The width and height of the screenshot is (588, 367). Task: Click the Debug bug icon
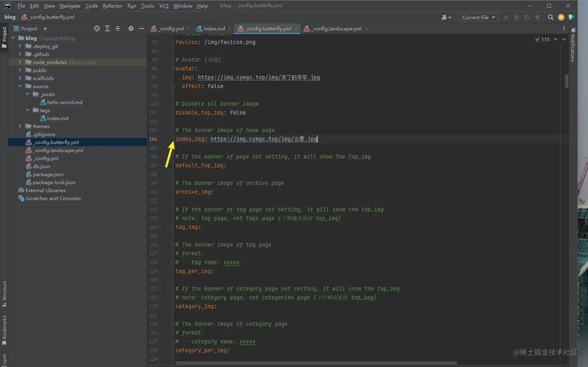click(517, 17)
